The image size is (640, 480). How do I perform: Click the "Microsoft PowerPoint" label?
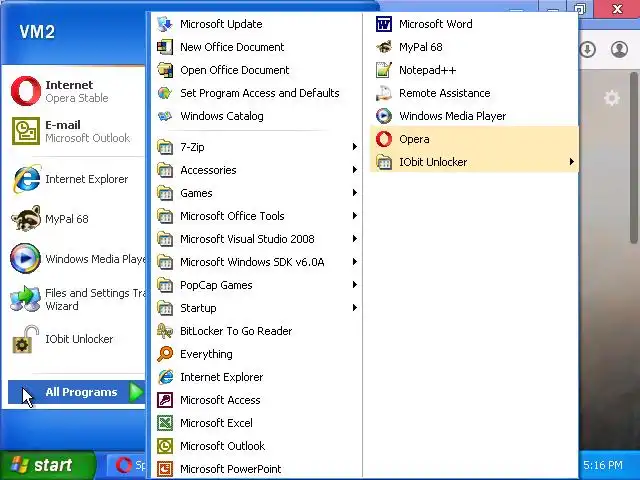point(231,469)
